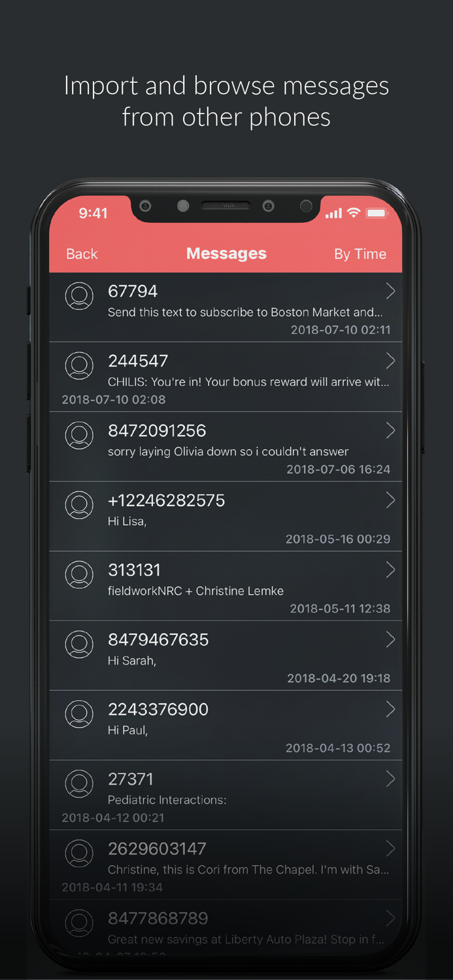
Task: Sort messages with the By Time option
Action: point(360,253)
